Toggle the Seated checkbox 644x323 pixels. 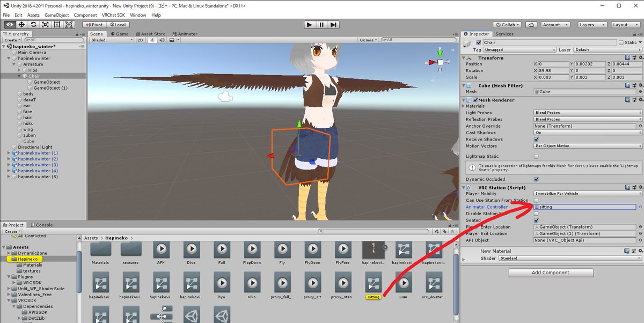pyautogui.click(x=537, y=220)
